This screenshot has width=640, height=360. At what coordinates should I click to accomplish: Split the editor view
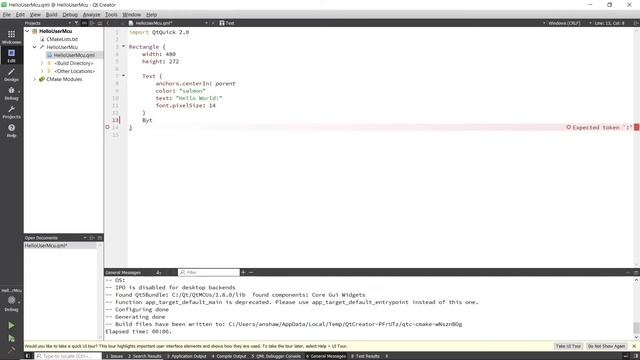tap(636, 23)
